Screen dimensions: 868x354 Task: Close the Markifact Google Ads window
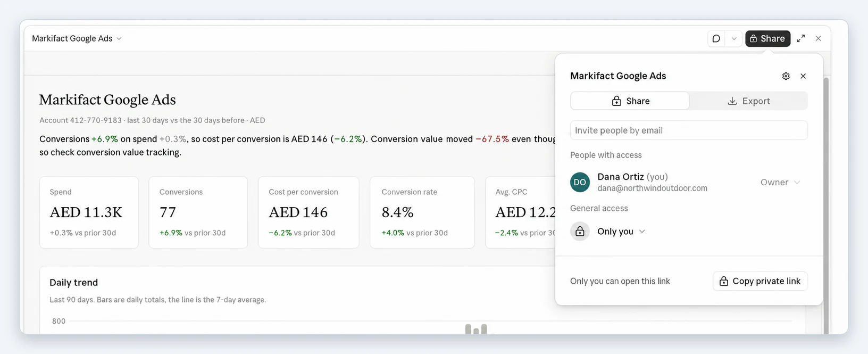coord(818,38)
